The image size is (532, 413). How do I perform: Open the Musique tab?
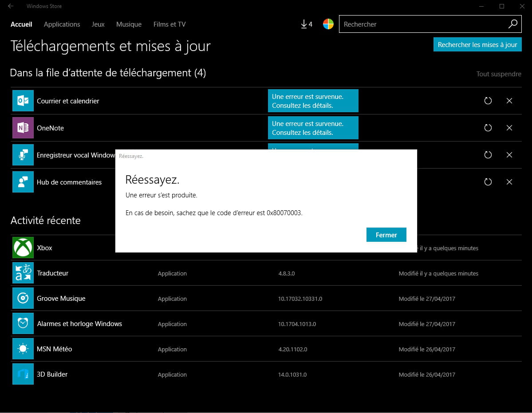tap(129, 24)
